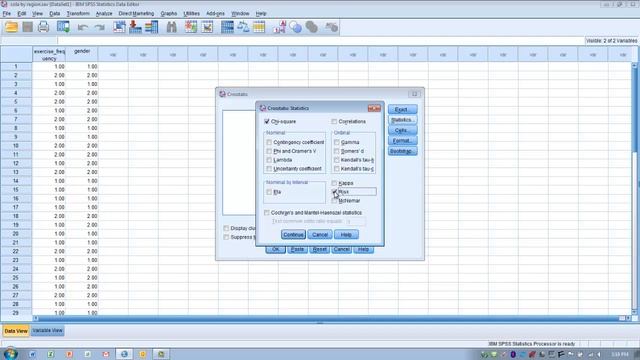Enable Kendall's tau-b checkbox
The height and width of the screenshot is (360, 640).
[x=336, y=160]
